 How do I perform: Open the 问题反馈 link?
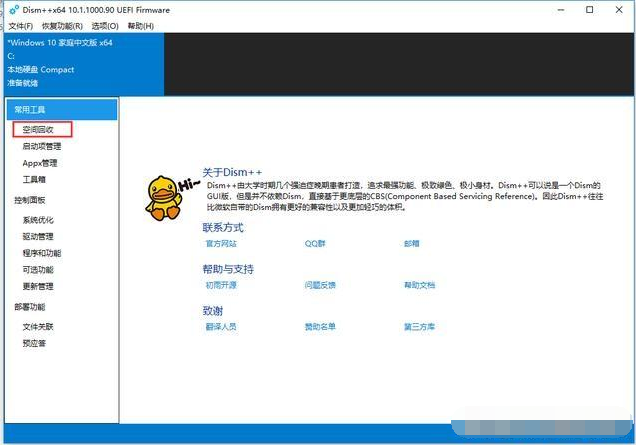click(320, 285)
